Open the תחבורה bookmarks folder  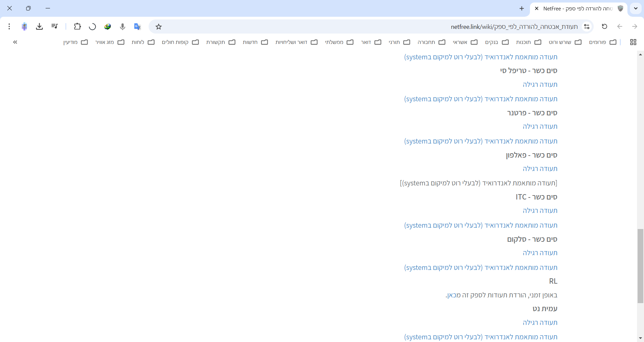[431, 42]
